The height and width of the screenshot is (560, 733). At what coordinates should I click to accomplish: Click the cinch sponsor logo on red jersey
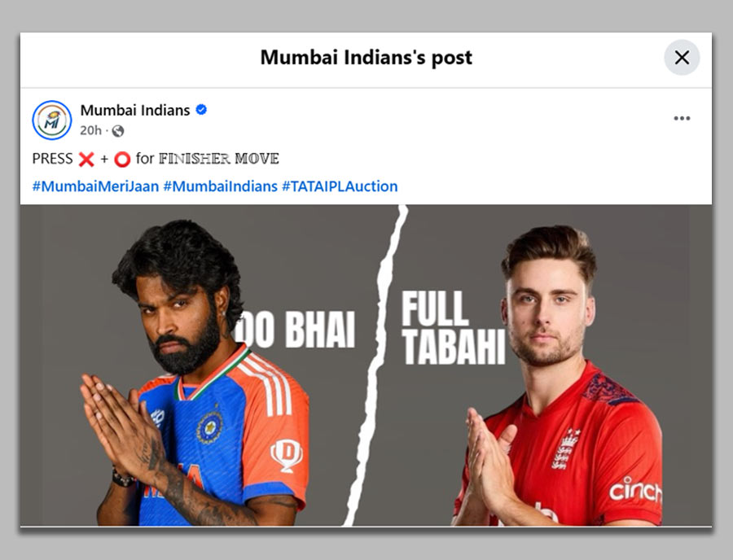click(x=635, y=490)
